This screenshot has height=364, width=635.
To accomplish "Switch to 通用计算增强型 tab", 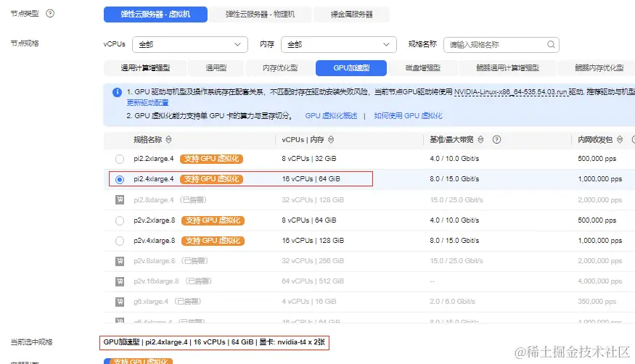I will 145,68.
